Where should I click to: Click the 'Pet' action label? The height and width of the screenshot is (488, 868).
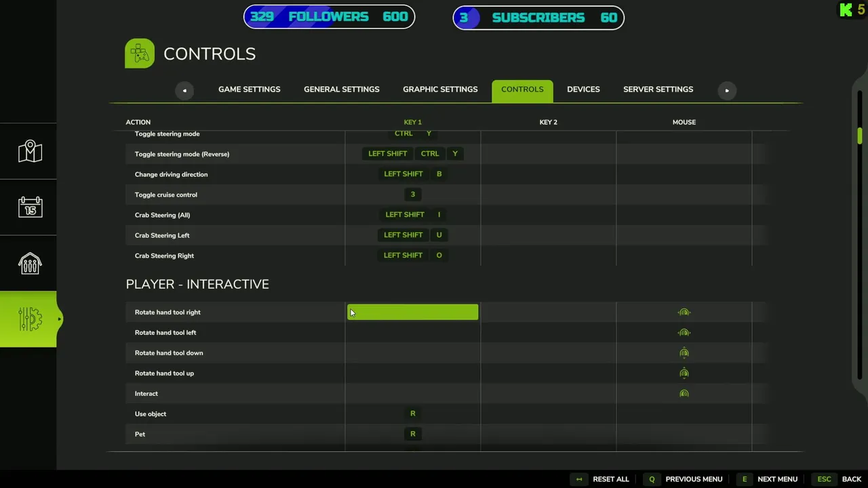140,434
